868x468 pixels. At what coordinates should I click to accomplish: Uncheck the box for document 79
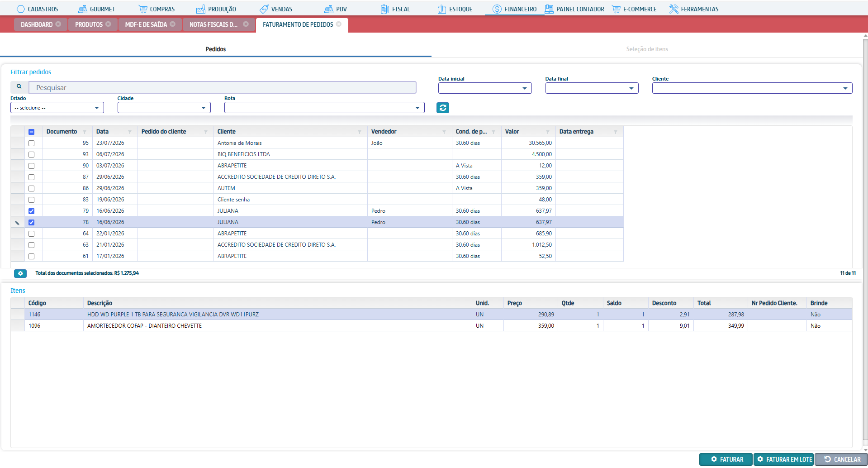[31, 211]
